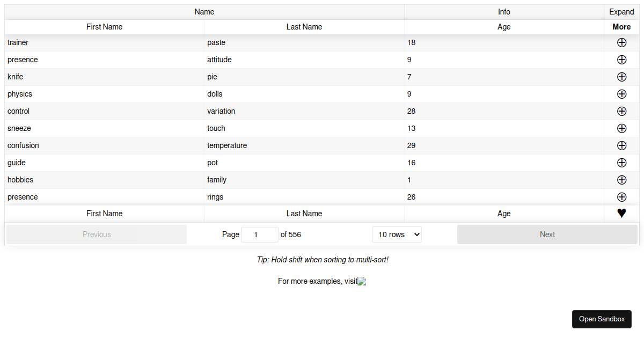
Task: Open the rows-per-page dropdown
Action: [x=397, y=234]
